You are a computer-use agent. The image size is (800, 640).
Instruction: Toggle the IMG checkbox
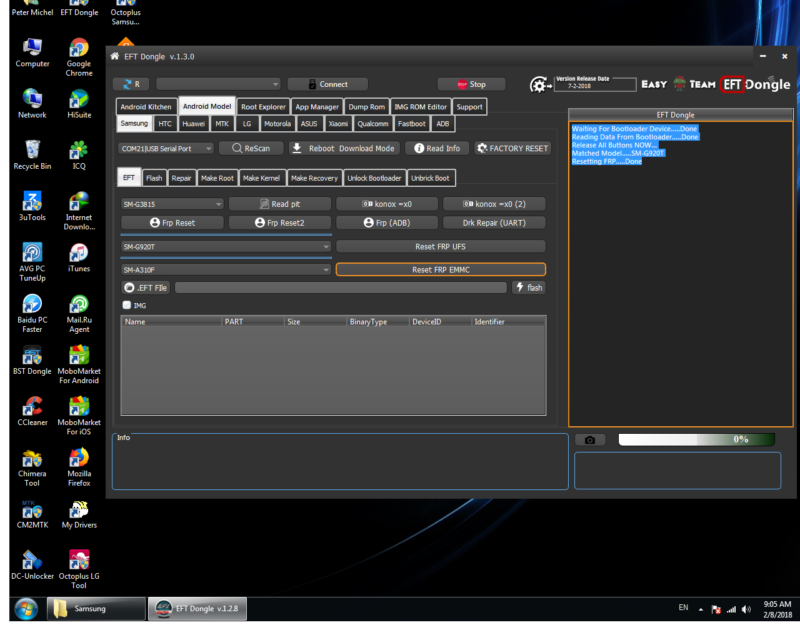(x=127, y=305)
